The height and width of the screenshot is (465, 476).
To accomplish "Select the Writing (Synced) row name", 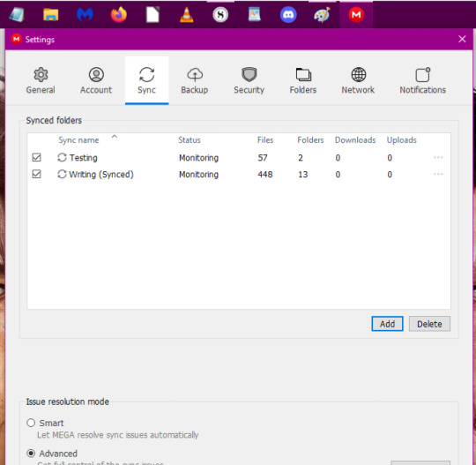I will click(x=101, y=175).
